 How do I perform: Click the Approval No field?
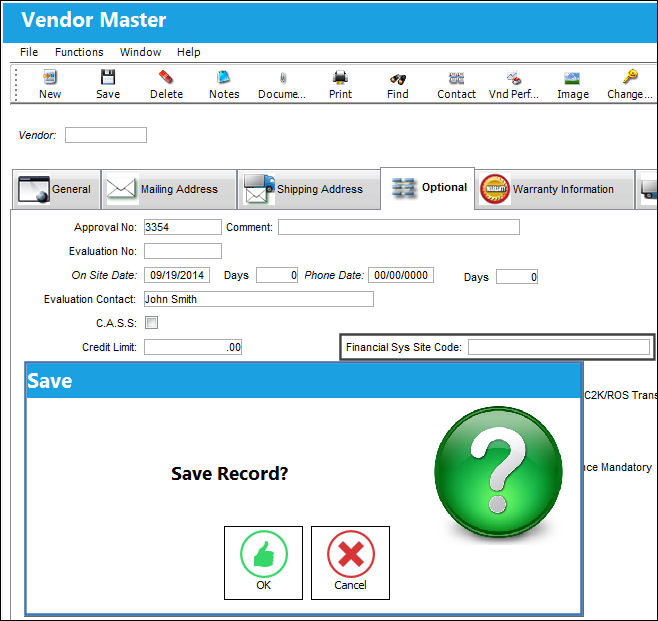pyautogui.click(x=183, y=227)
